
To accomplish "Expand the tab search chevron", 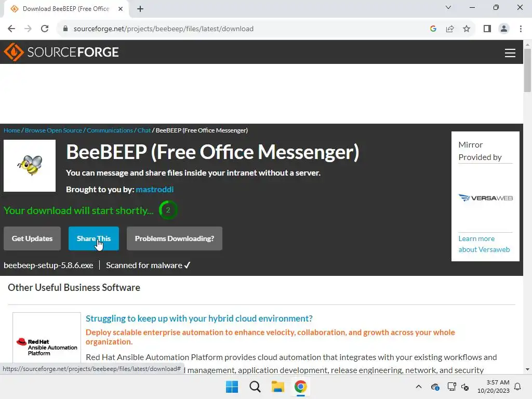I will pyautogui.click(x=448, y=7).
